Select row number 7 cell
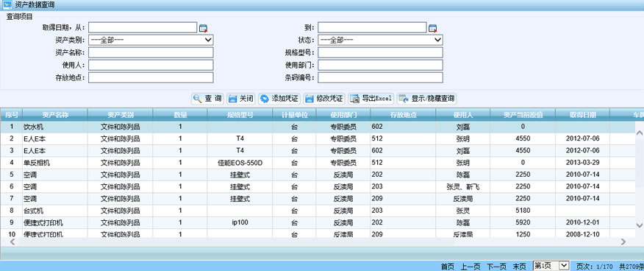Image resolution: width=644 pixels, height=271 pixels. point(12,199)
